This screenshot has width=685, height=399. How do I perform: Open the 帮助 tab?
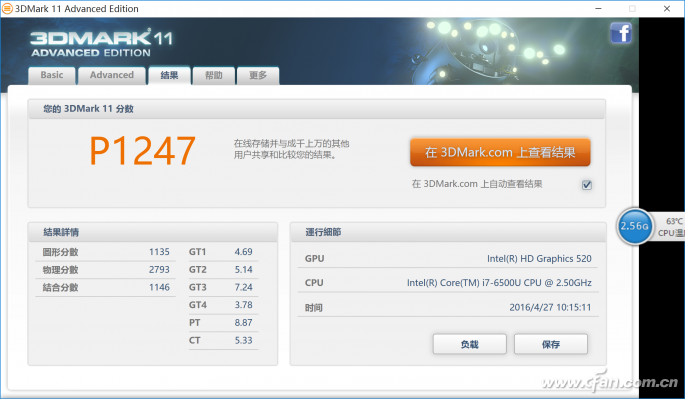click(x=214, y=75)
